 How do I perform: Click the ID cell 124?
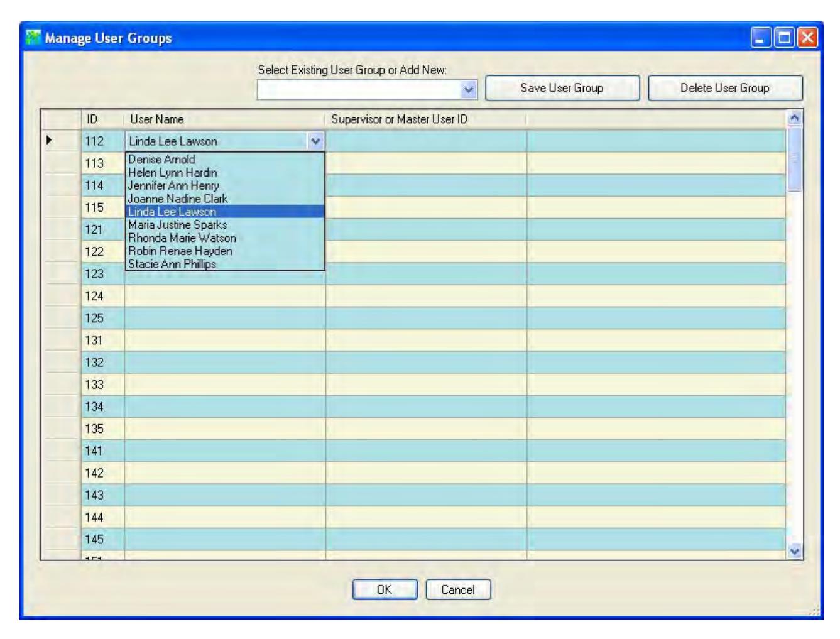tap(103, 296)
